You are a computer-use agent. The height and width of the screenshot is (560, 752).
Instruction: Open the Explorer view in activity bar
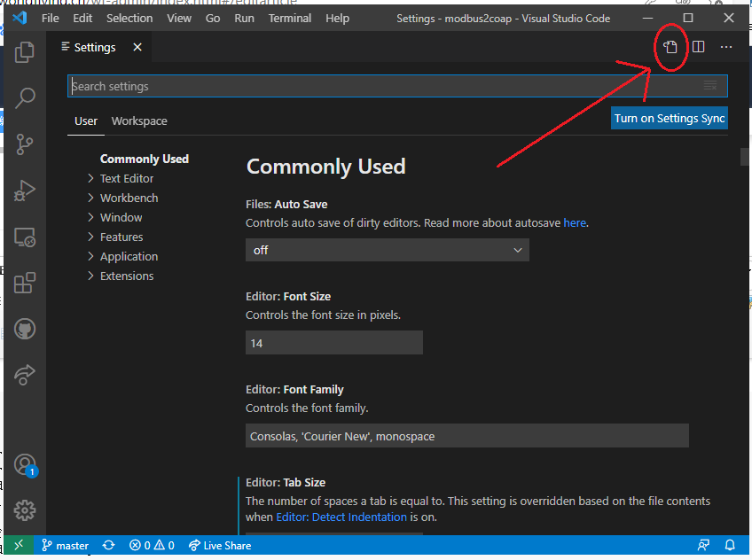point(25,51)
